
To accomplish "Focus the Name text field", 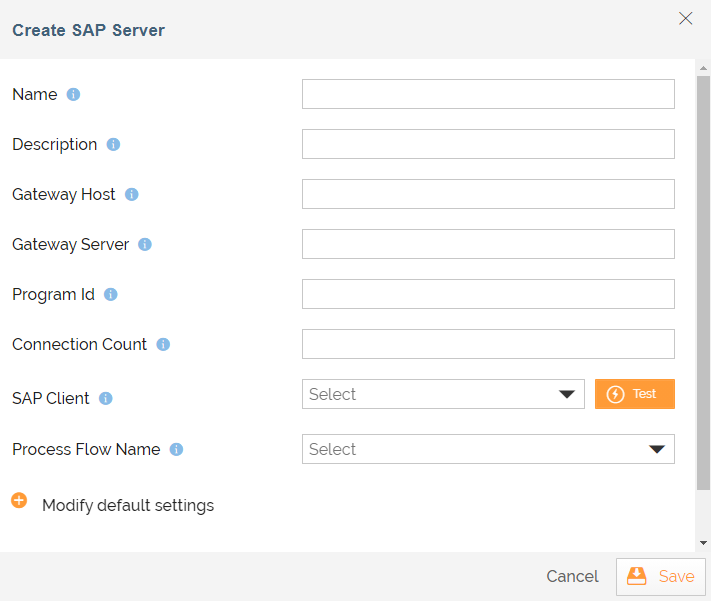I will [488, 94].
